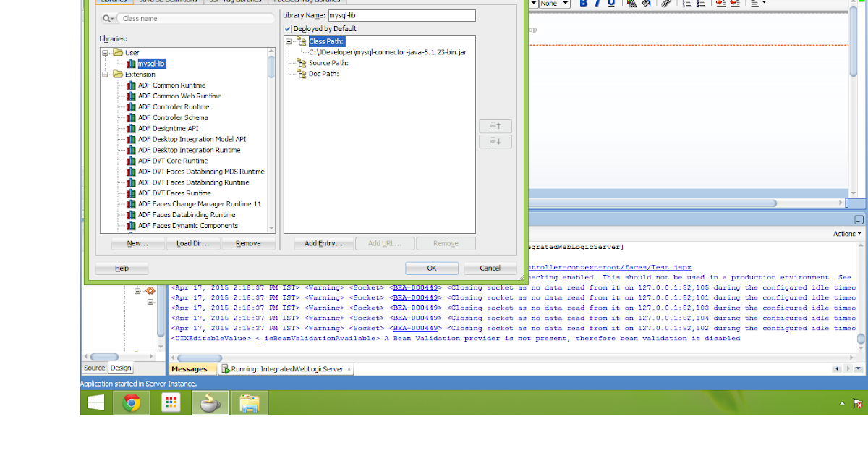The height and width of the screenshot is (456, 868).
Task: Apply bold formatting in editor toolbar
Action: [x=584, y=4]
